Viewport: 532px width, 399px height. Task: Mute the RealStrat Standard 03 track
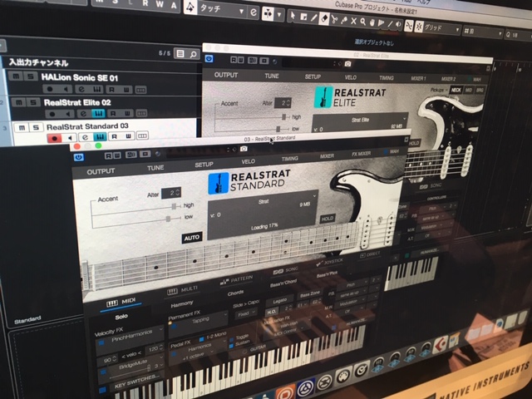tap(22, 127)
